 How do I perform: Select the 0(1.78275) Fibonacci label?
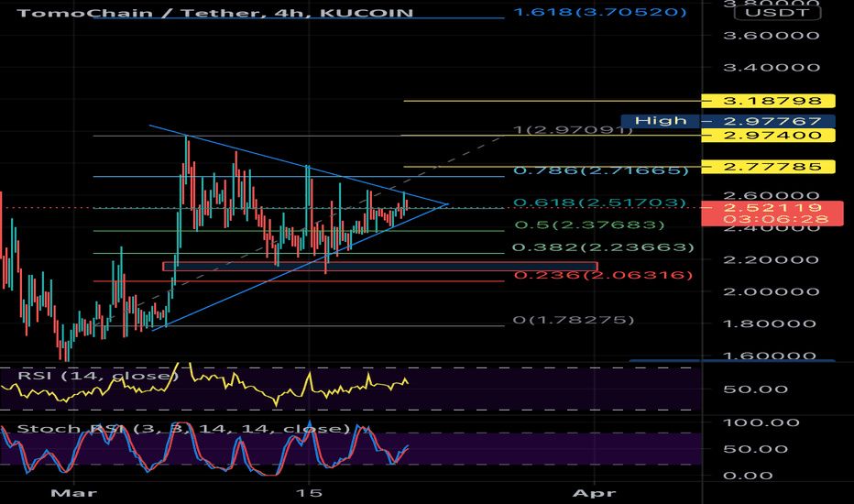(574, 320)
